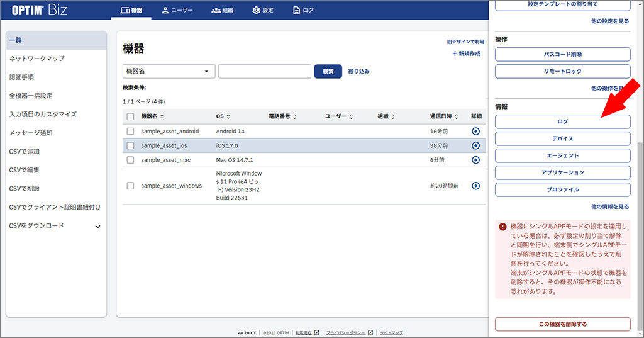Image resolution: width=644 pixels, height=338 pixels.
Task: Sort table by 電話番号 column
Action: [x=295, y=117]
